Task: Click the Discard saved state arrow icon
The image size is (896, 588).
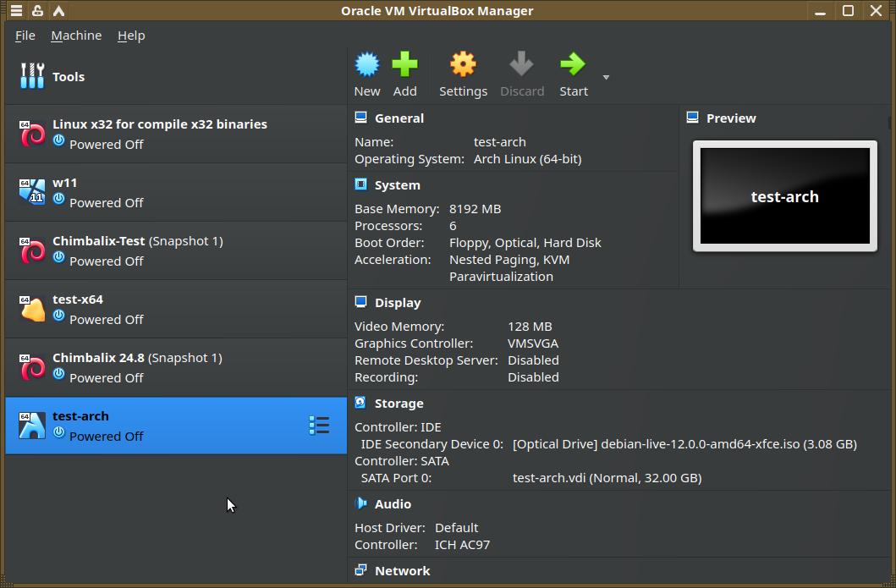Action: point(521,64)
